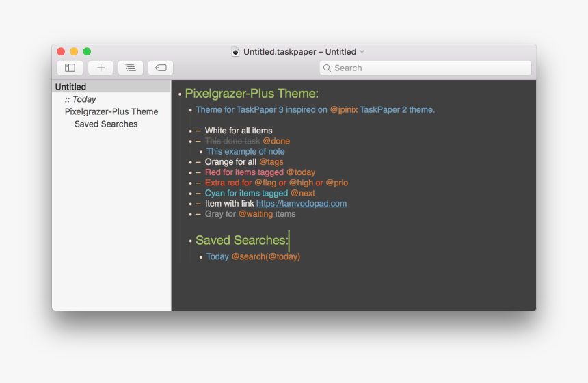Screen dimensions: 588x383
Task: Select the Today saved search in sidebar
Action: [81, 99]
